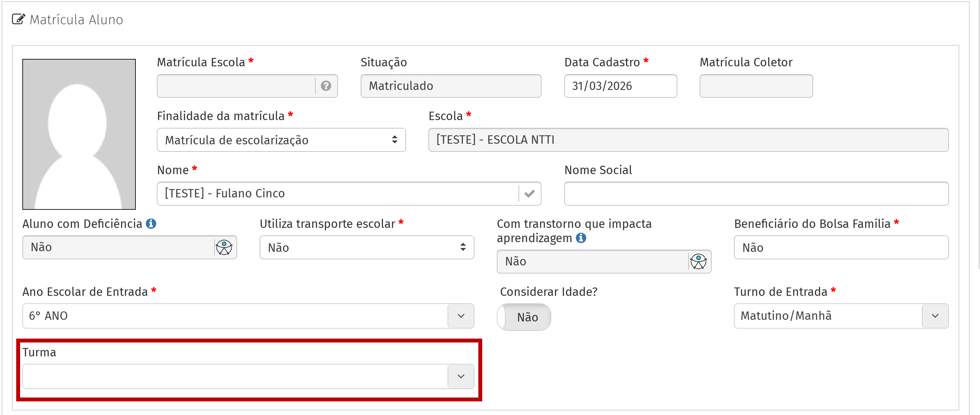Expand the Turma dropdown chevron
This screenshot has width=980, height=415.
[x=461, y=376]
